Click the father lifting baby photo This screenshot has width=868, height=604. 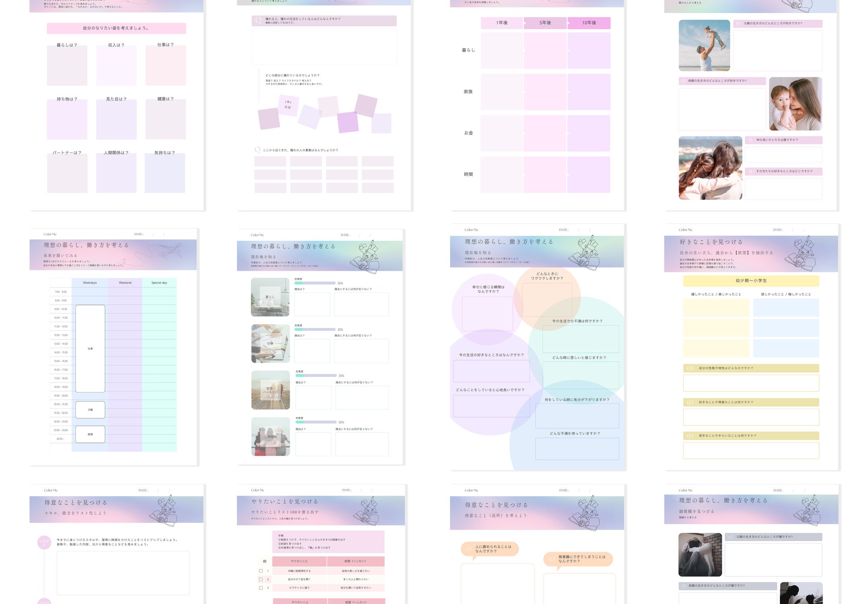pos(704,45)
